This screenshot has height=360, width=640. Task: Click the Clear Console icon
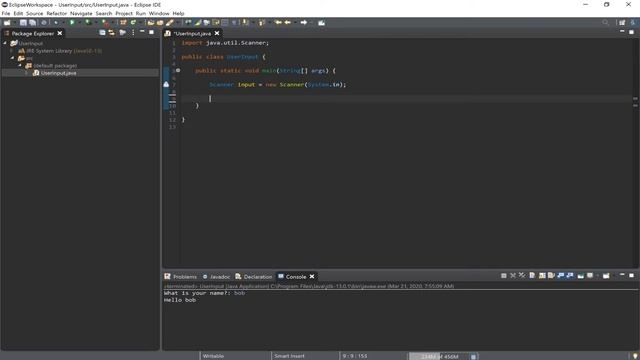532,276
